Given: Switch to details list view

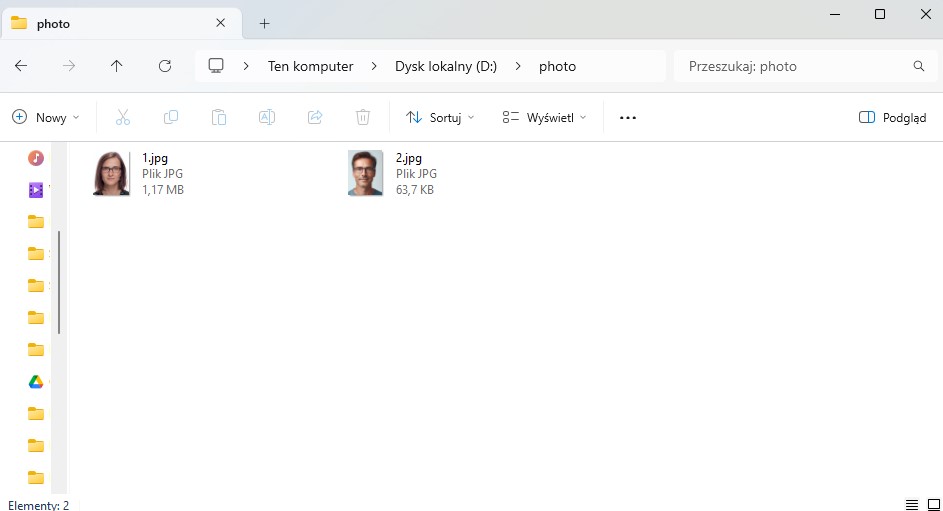Looking at the screenshot, I should click(911, 504).
